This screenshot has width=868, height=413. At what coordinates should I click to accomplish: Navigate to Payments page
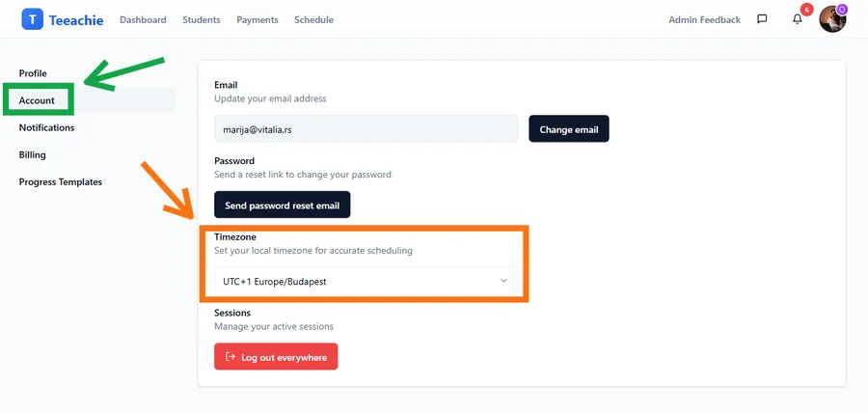point(258,20)
